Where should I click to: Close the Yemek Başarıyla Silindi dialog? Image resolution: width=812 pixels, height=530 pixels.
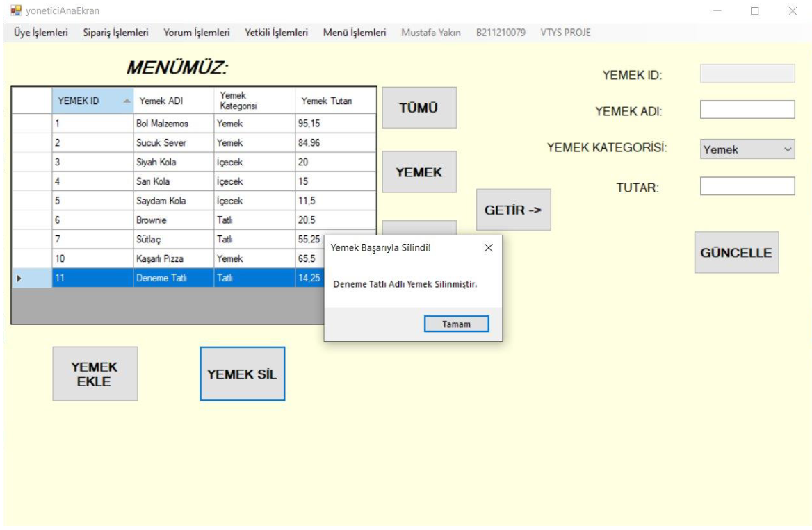point(488,248)
